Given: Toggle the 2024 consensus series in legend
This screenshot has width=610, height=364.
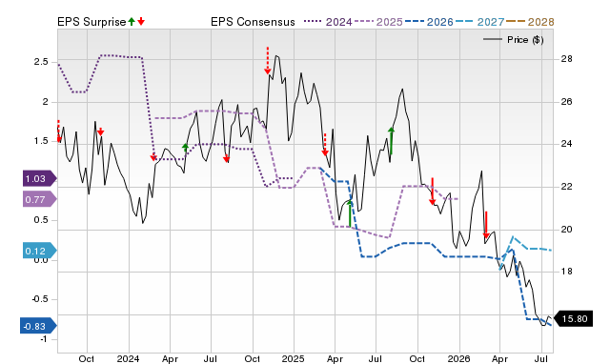Looking at the screenshot, I should (328, 22).
